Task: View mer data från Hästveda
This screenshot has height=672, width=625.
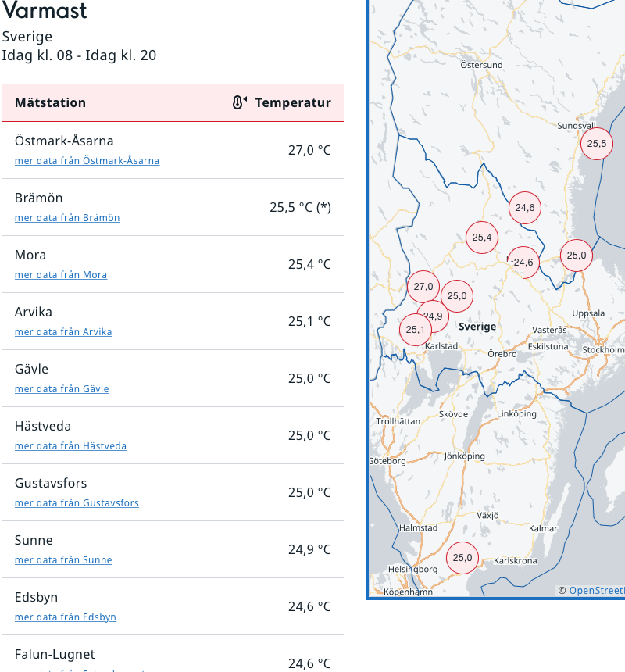Action: coord(70,445)
